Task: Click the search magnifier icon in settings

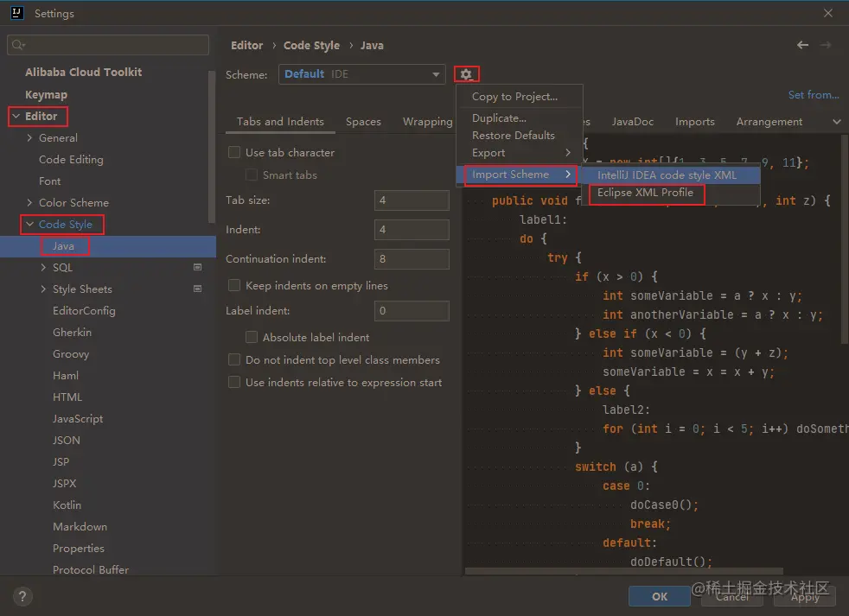Action: click(18, 45)
